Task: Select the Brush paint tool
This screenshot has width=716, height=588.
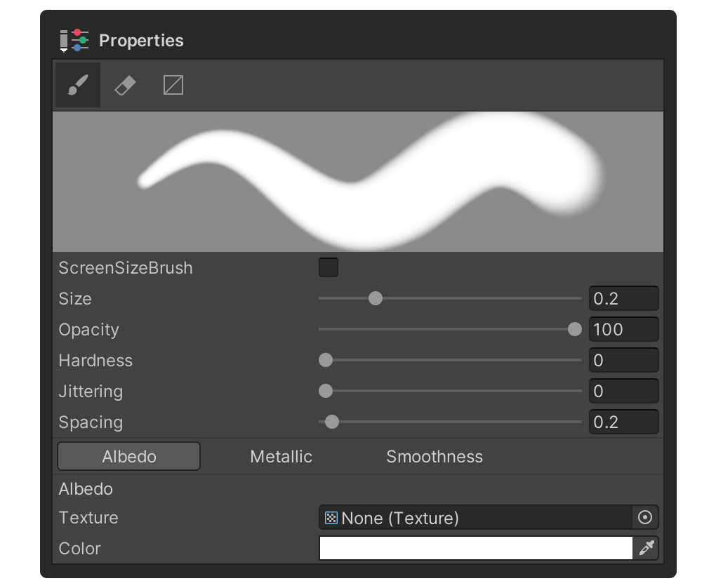Action: point(77,85)
